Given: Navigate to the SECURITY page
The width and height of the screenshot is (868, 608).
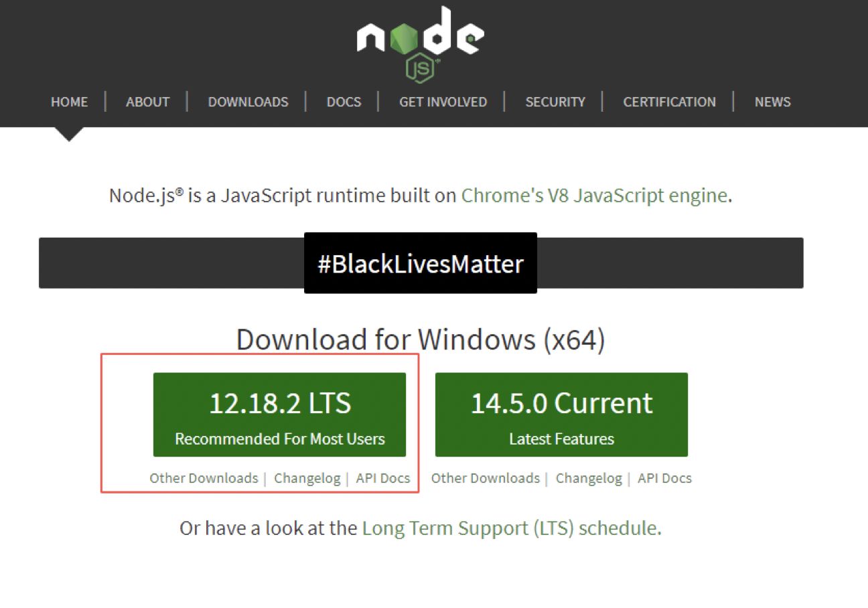Looking at the screenshot, I should tap(555, 102).
